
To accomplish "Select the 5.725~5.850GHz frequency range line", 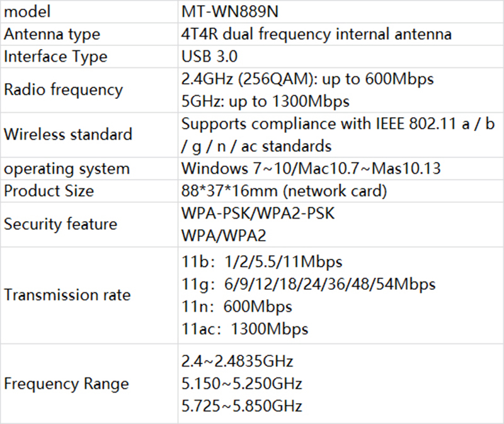I will coord(241,406).
